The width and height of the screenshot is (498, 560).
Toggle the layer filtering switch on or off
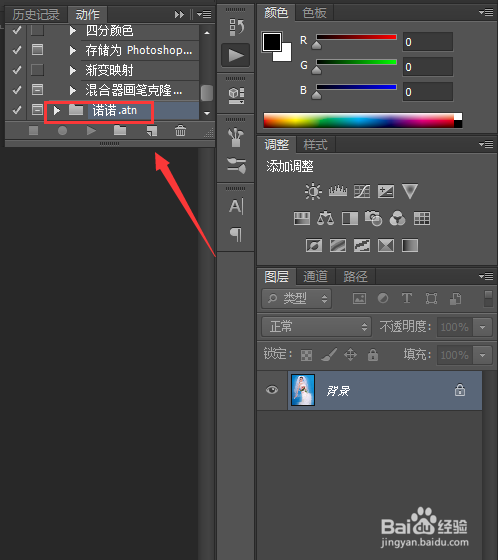coord(488,299)
